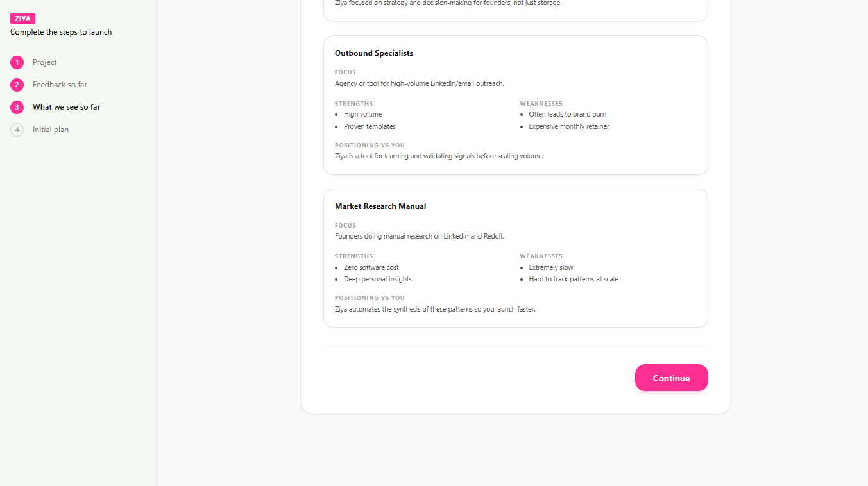Click the Deep personal insights bullet
868x486 pixels.
(377, 279)
